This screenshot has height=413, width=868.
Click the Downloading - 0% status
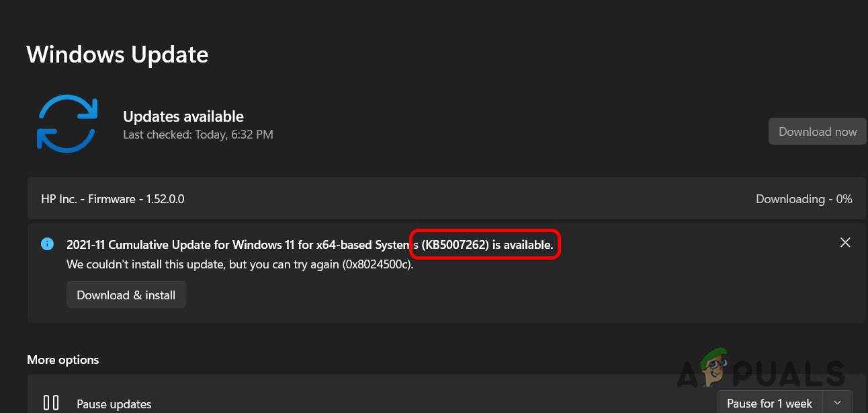804,199
